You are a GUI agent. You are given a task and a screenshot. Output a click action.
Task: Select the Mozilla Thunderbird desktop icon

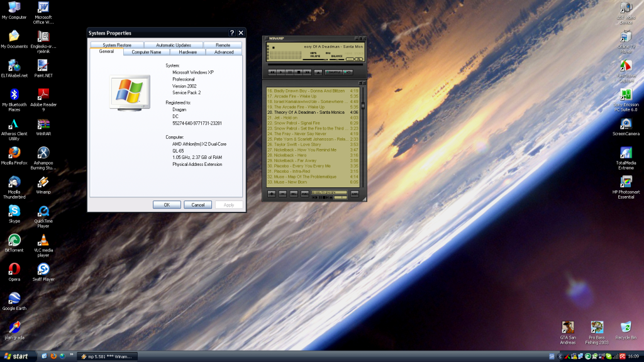tap(14, 187)
